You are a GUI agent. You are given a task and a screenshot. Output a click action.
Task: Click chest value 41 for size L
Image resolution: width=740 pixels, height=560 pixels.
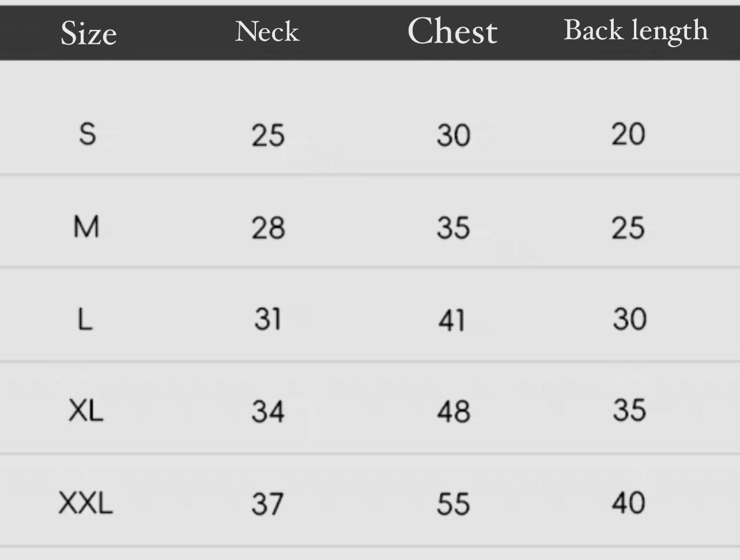(451, 320)
